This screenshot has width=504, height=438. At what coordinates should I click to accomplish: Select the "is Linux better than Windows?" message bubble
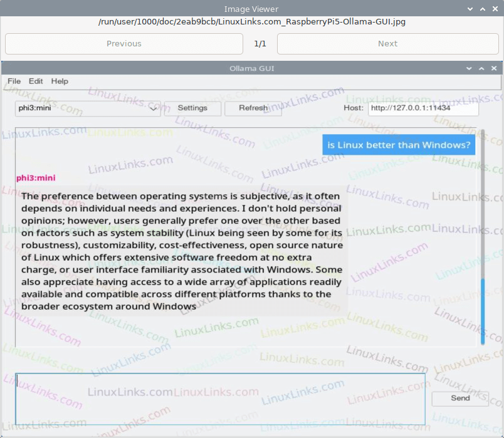399,145
